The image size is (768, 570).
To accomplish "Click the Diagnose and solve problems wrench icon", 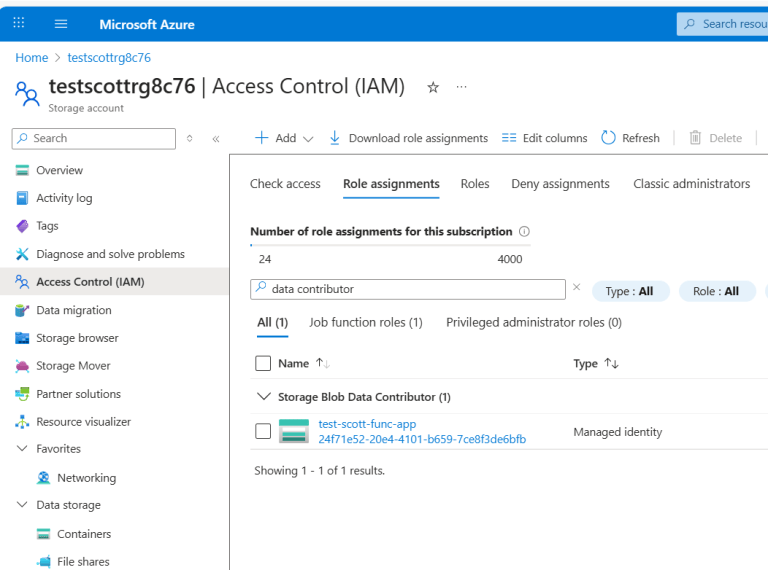I will 22,254.
